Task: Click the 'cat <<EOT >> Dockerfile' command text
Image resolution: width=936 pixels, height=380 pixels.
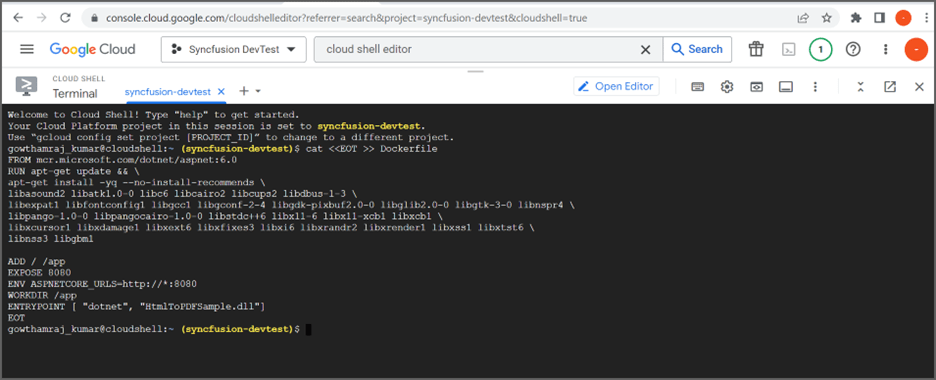Action: tap(371, 149)
